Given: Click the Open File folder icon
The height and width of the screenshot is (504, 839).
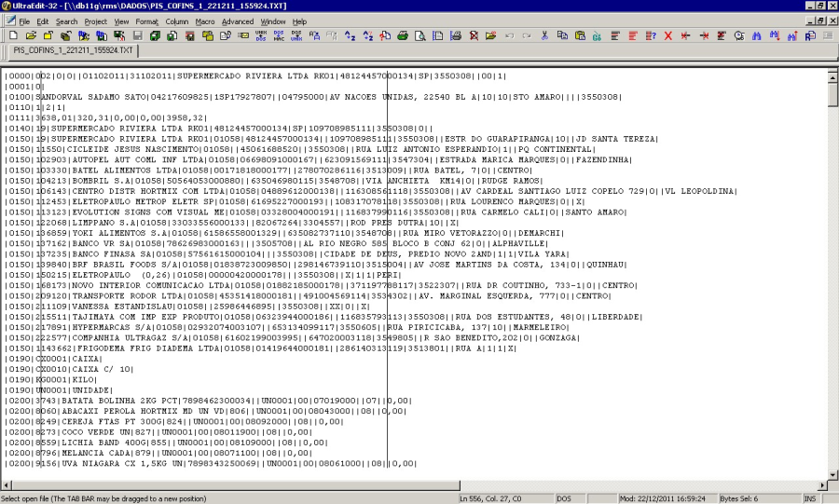Looking at the screenshot, I should pyautogui.click(x=31, y=35).
